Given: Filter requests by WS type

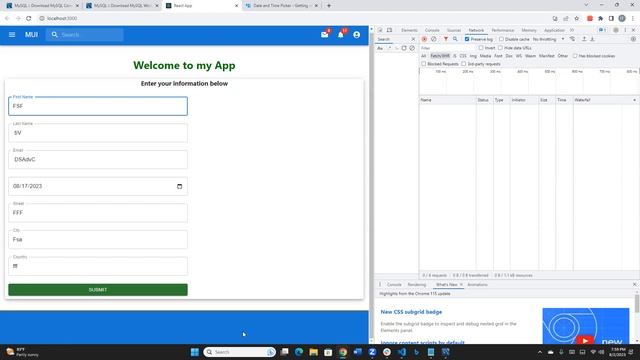Looking at the screenshot, I should [518, 56].
